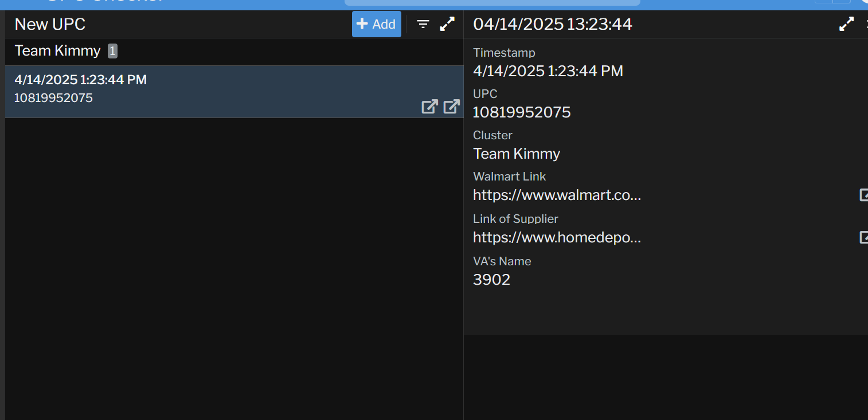Open the Link of Supplier external icon

coord(863,237)
